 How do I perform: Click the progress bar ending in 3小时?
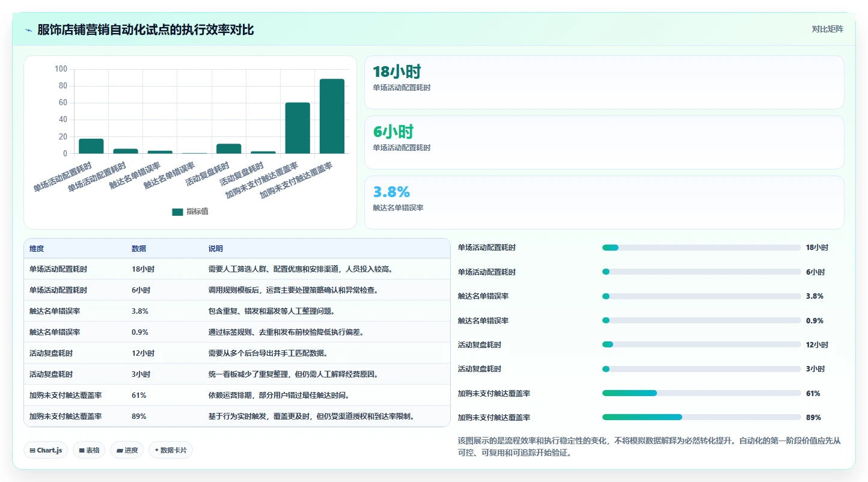point(701,369)
